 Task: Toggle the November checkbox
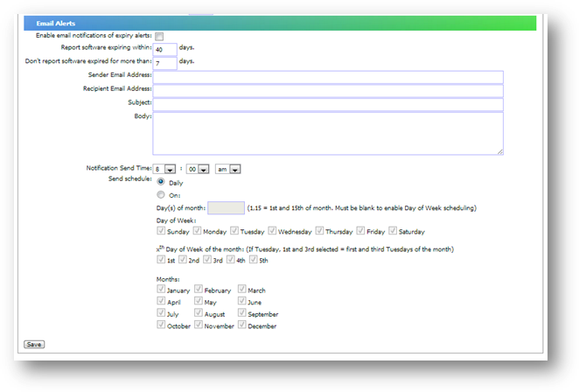point(199,325)
